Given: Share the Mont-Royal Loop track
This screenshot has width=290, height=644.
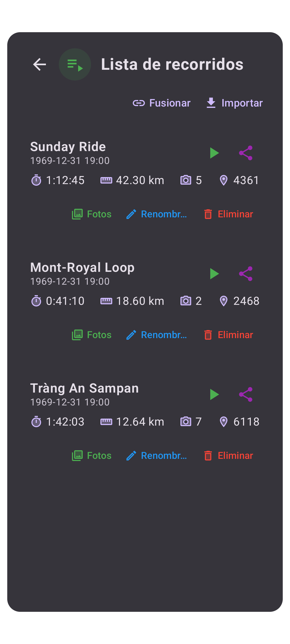Looking at the screenshot, I should pyautogui.click(x=246, y=274).
